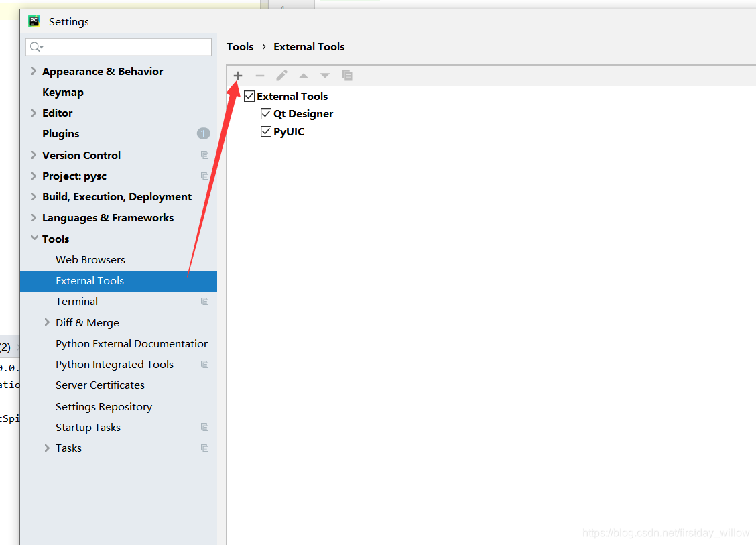
Task: Click the move up arrow icon
Action: point(303,76)
